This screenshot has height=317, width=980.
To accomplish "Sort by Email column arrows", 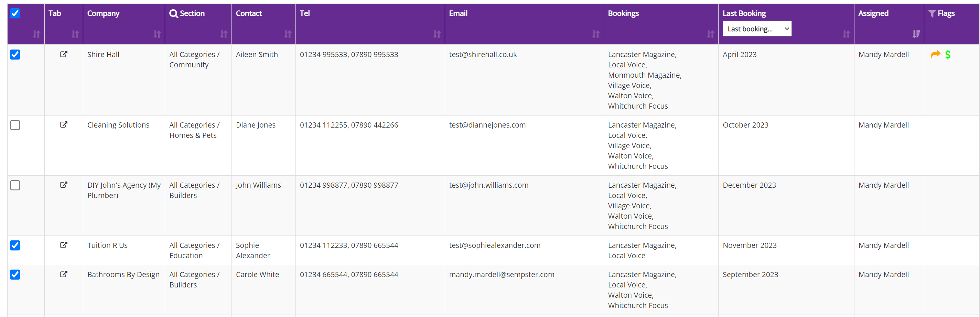I will click(x=595, y=34).
